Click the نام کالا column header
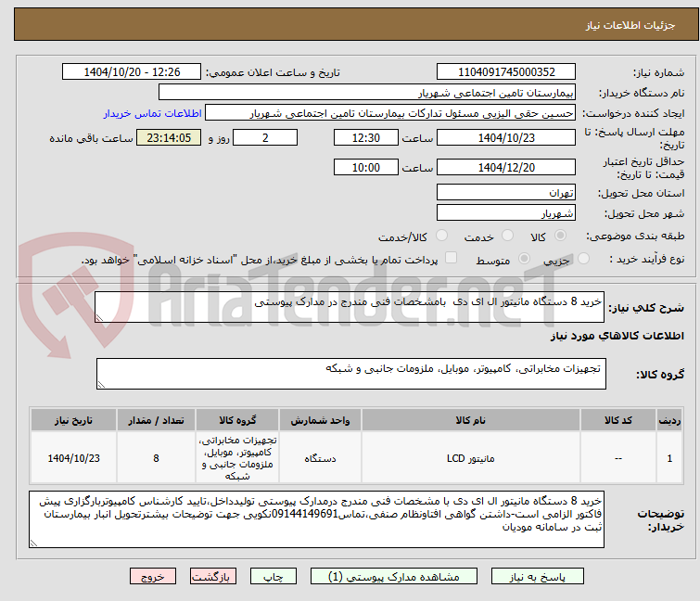This screenshot has height=601, width=700. [471, 420]
